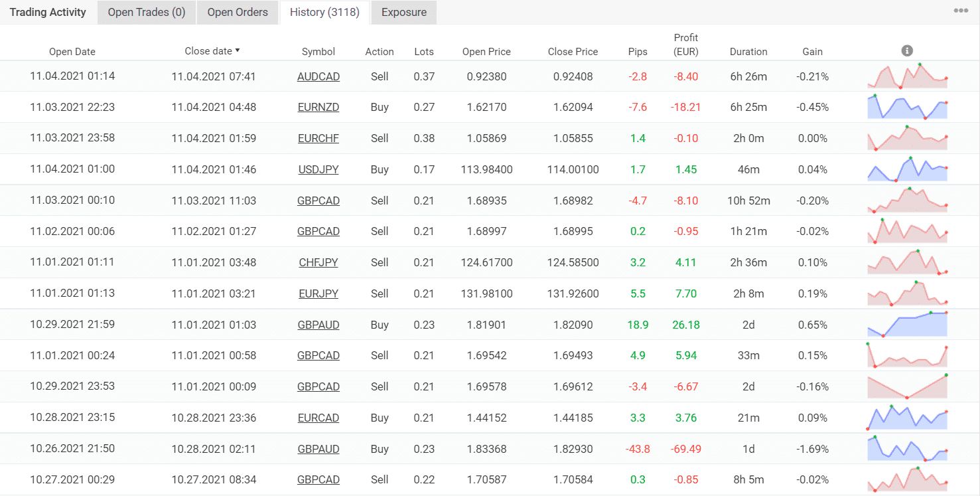Switch to Open Orders tab

click(238, 12)
